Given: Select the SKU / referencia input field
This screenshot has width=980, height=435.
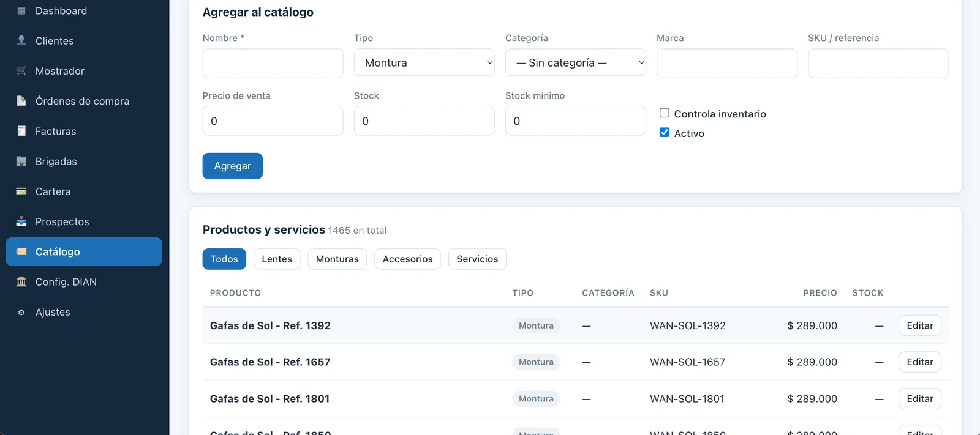Looking at the screenshot, I should (x=878, y=64).
